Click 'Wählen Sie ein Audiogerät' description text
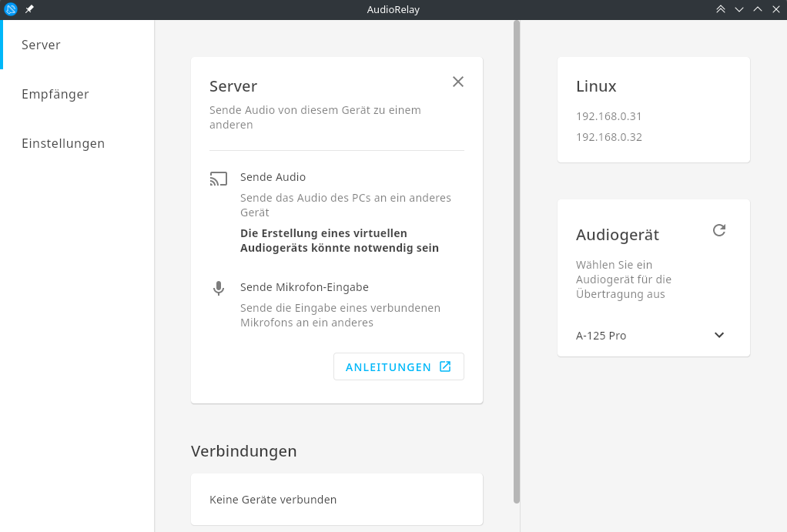The width and height of the screenshot is (787, 532). 624,279
